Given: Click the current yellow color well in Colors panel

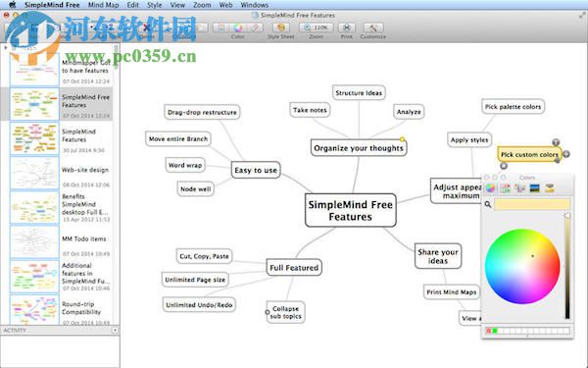Looking at the screenshot, I should pos(532,204).
